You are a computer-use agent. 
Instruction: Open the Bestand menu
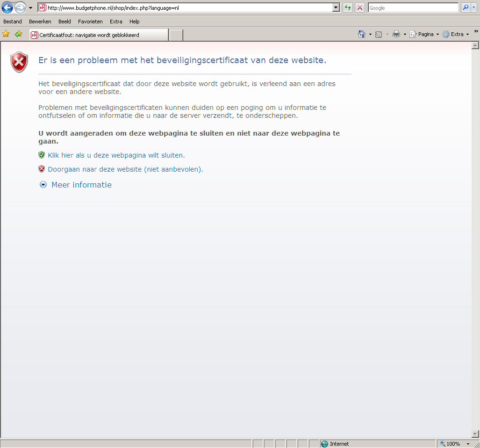13,22
